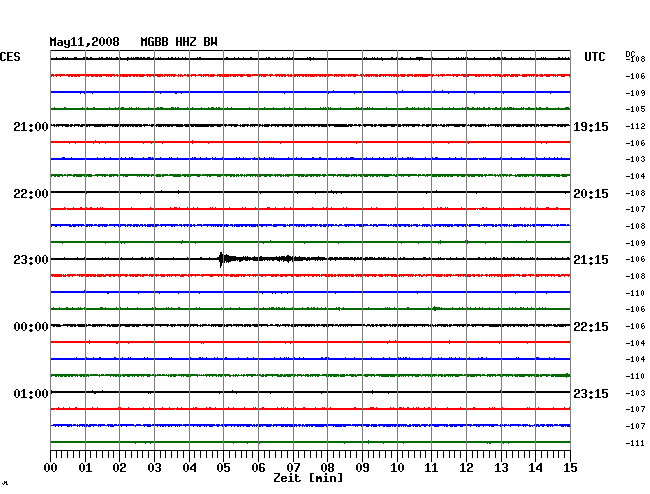Select the 19:15 UTC time label
This screenshot has width=650, height=494.
point(591,127)
